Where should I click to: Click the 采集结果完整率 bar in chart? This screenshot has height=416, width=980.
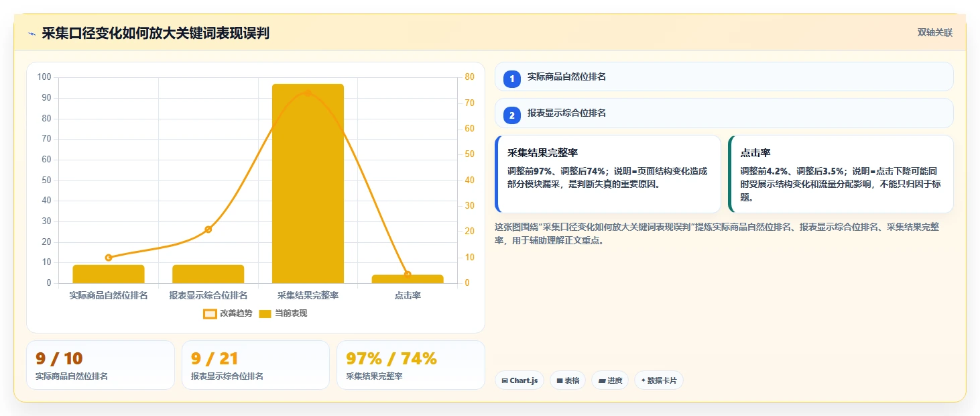point(308,183)
